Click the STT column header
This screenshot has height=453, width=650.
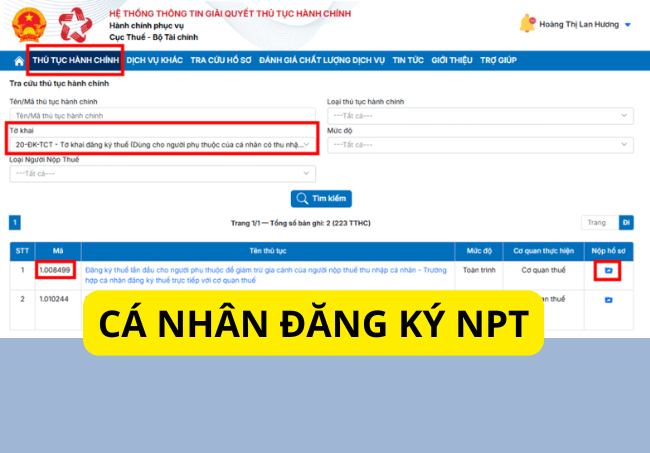coord(22,251)
